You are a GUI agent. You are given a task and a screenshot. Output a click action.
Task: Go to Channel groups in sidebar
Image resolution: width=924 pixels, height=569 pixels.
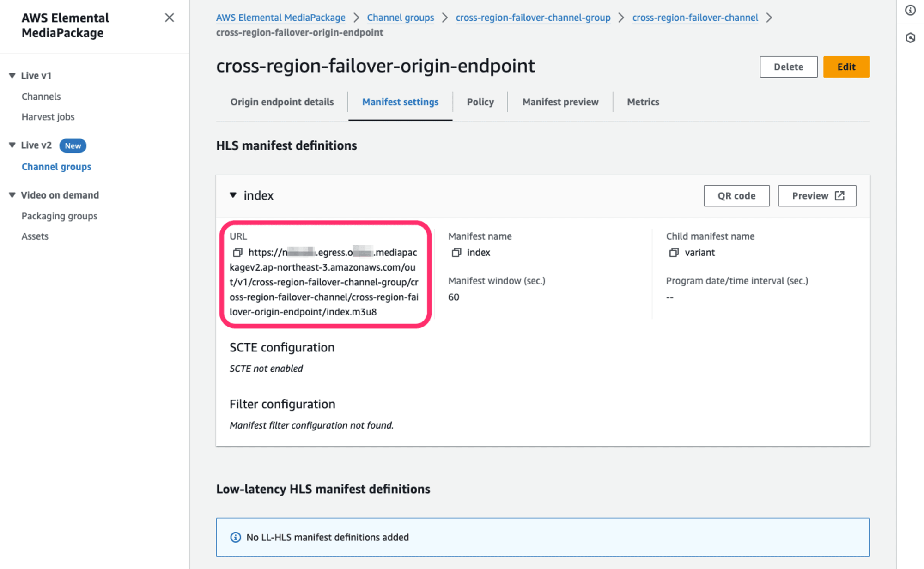(56, 167)
